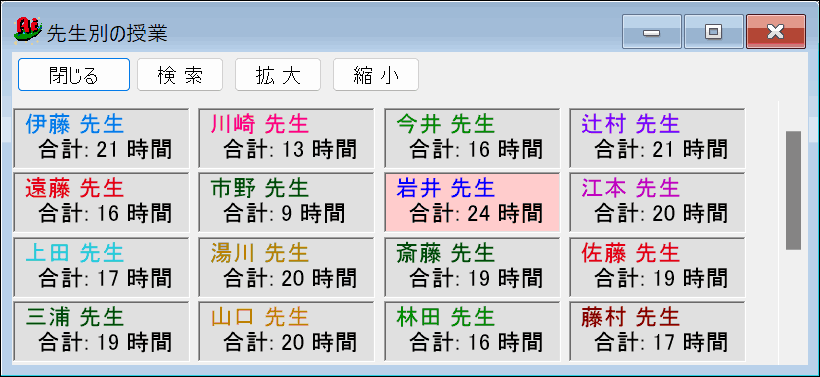Choose the 湯川 先生 card
This screenshot has height=377, width=820.
coord(286,267)
